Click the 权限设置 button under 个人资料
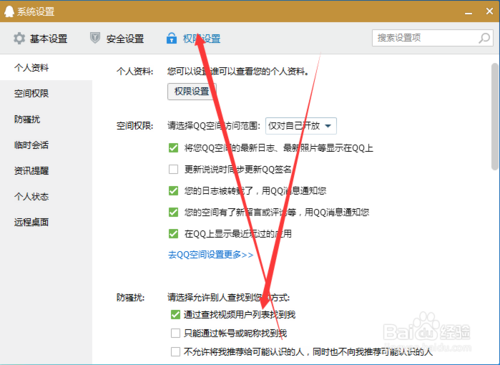The width and height of the screenshot is (500, 365). click(x=192, y=91)
